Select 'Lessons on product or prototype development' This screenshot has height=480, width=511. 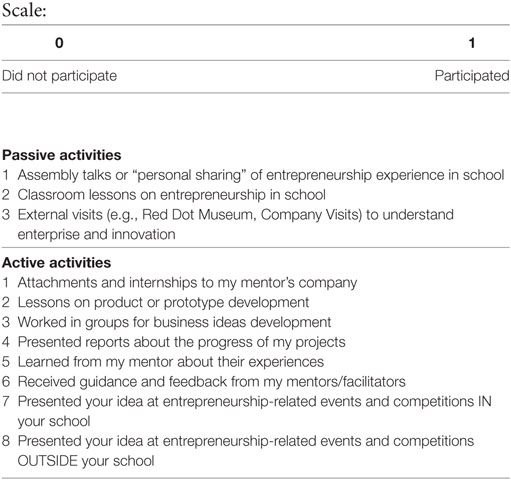click(155, 303)
